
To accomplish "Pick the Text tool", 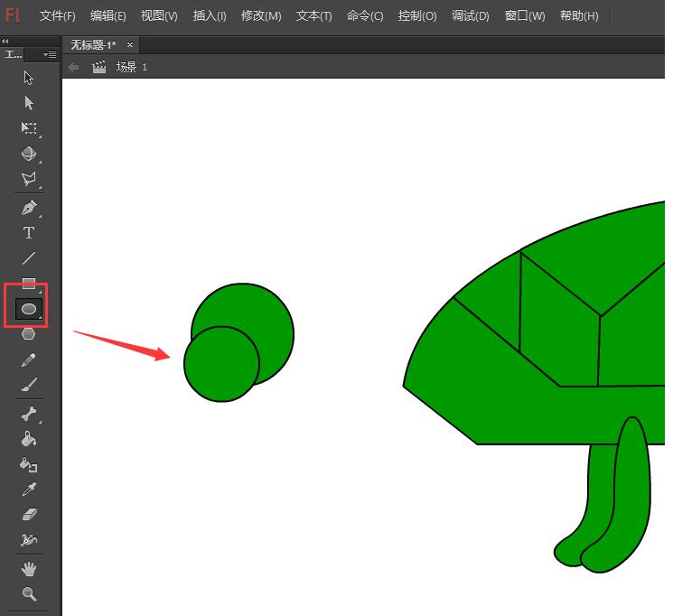I will click(29, 233).
